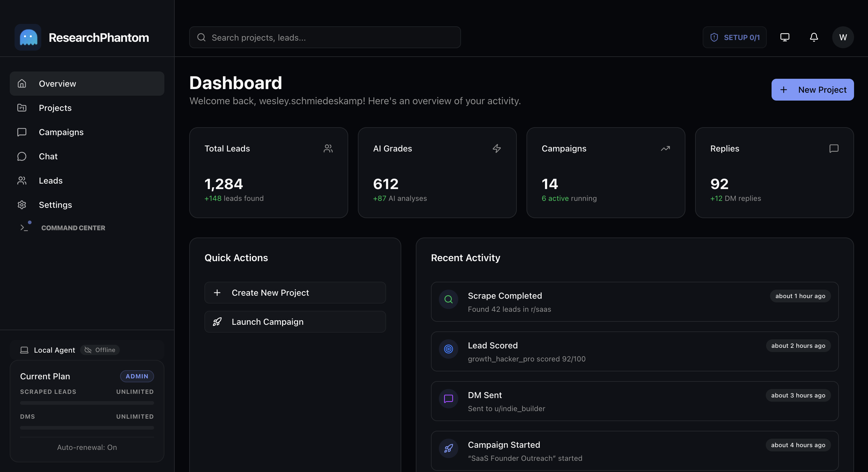Navigate to the Campaigns section
Image resolution: width=868 pixels, height=472 pixels.
pyautogui.click(x=61, y=132)
